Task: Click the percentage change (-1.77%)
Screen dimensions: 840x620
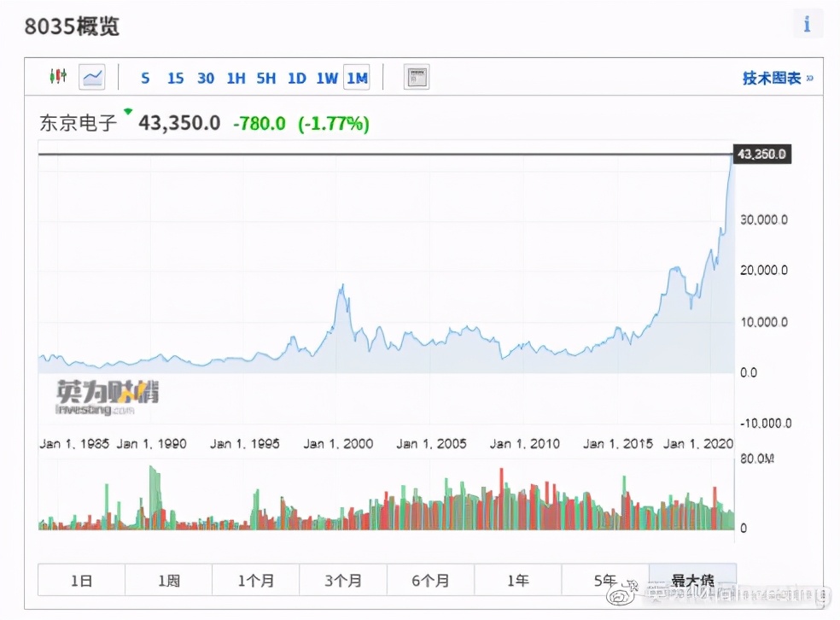Action: tap(333, 124)
